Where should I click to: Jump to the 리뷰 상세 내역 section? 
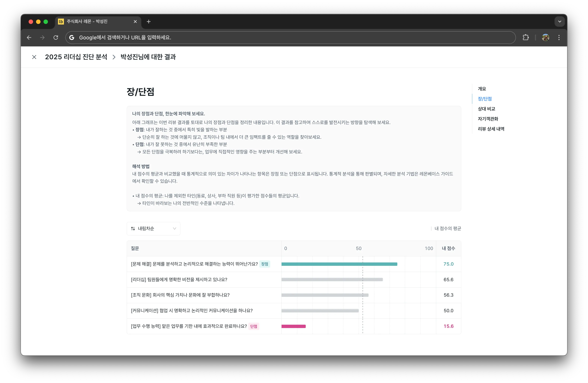pyautogui.click(x=491, y=129)
